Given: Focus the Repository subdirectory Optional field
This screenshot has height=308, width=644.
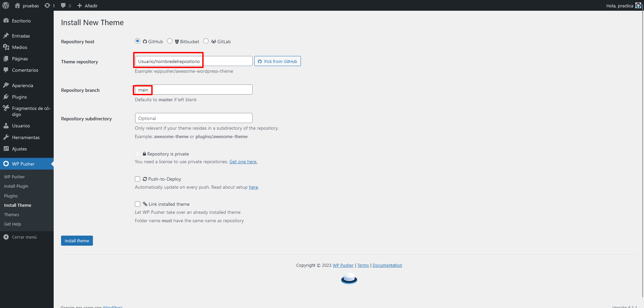Looking at the screenshot, I should pyautogui.click(x=194, y=118).
